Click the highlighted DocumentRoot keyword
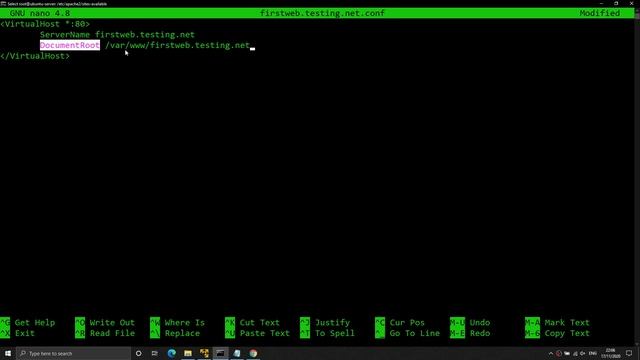640x360 pixels. click(x=70, y=45)
